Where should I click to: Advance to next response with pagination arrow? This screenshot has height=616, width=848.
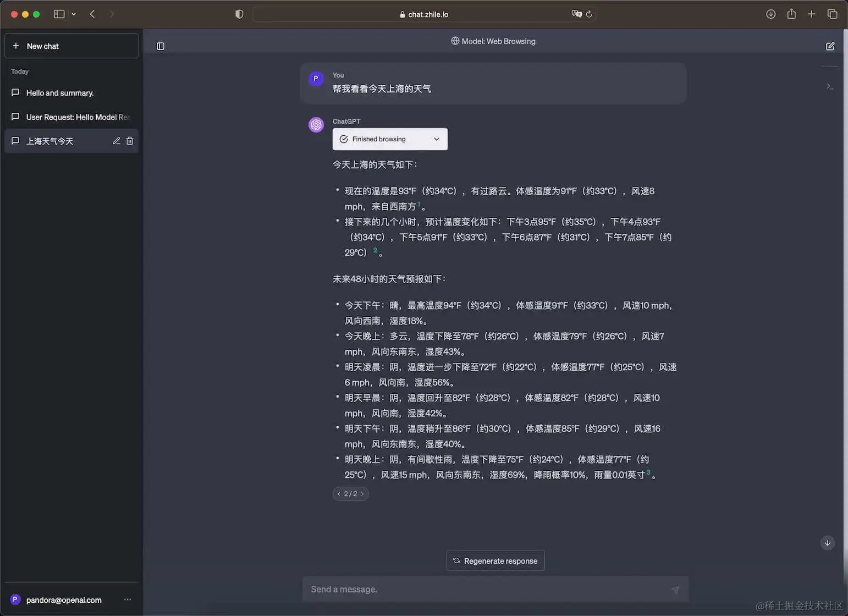coord(361,493)
